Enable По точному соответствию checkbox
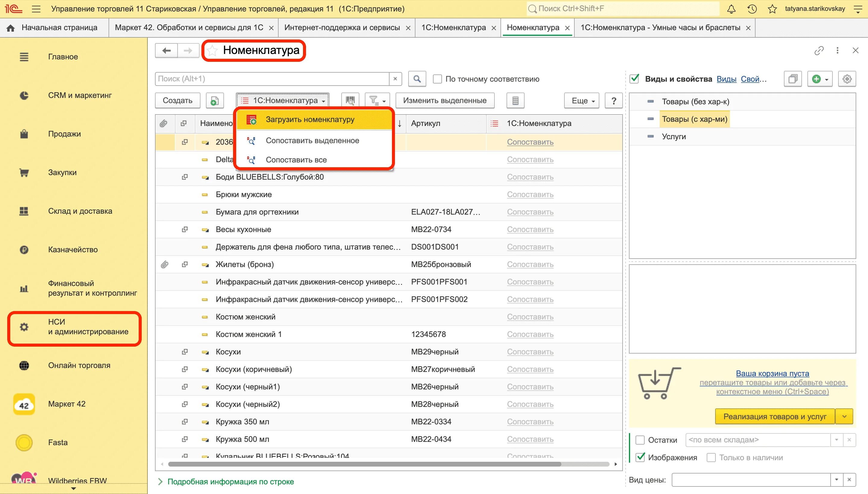Image resolution: width=868 pixels, height=494 pixels. tap(437, 79)
